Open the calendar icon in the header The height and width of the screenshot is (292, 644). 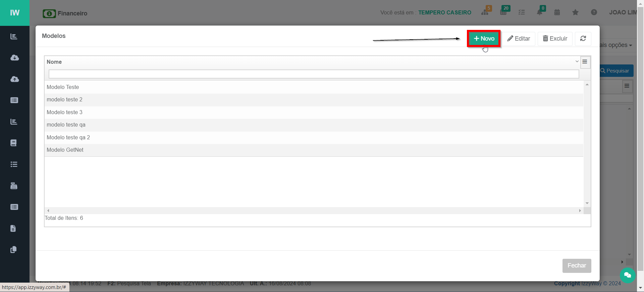[x=557, y=12]
